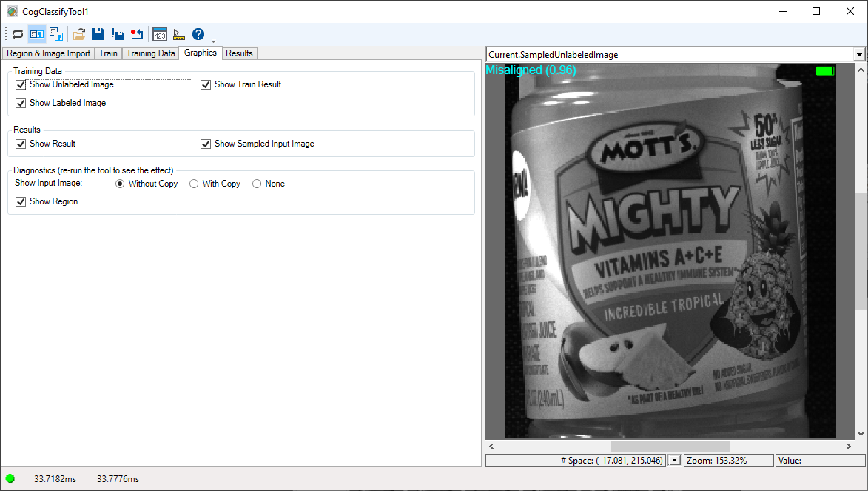Open the help question mark icon

click(198, 34)
